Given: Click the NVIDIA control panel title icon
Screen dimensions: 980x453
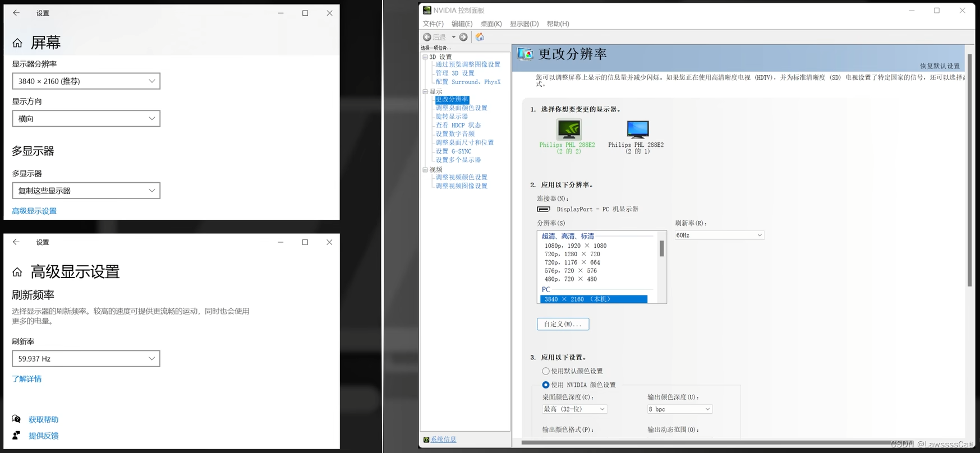Looking at the screenshot, I should click(x=427, y=10).
